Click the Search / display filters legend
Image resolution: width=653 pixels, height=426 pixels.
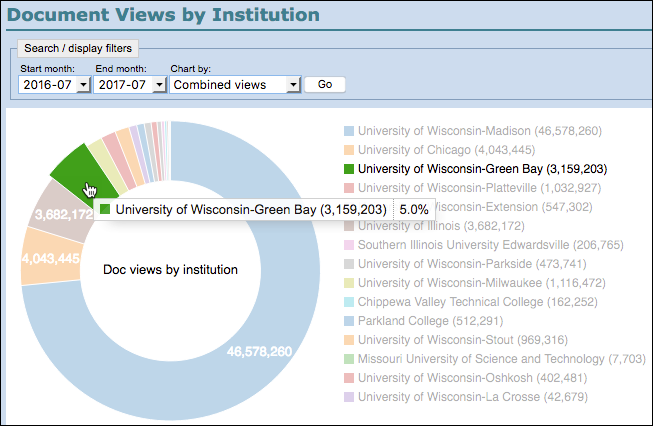click(x=78, y=48)
